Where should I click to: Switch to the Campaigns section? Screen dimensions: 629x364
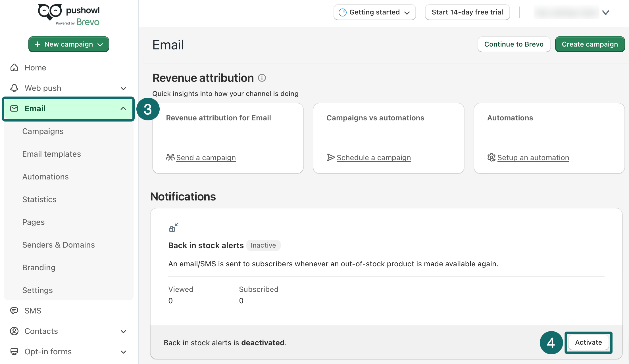43,131
